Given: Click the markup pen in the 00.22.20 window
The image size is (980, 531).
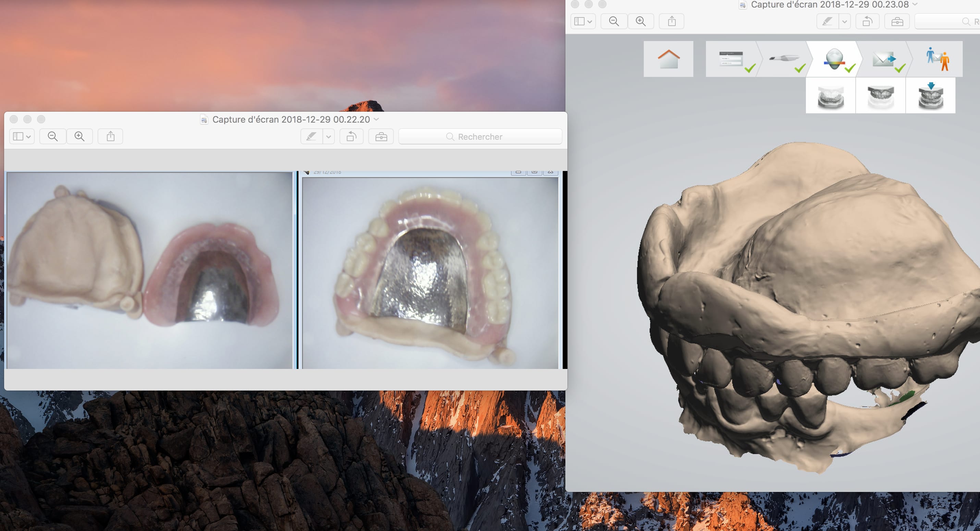Looking at the screenshot, I should tap(311, 137).
